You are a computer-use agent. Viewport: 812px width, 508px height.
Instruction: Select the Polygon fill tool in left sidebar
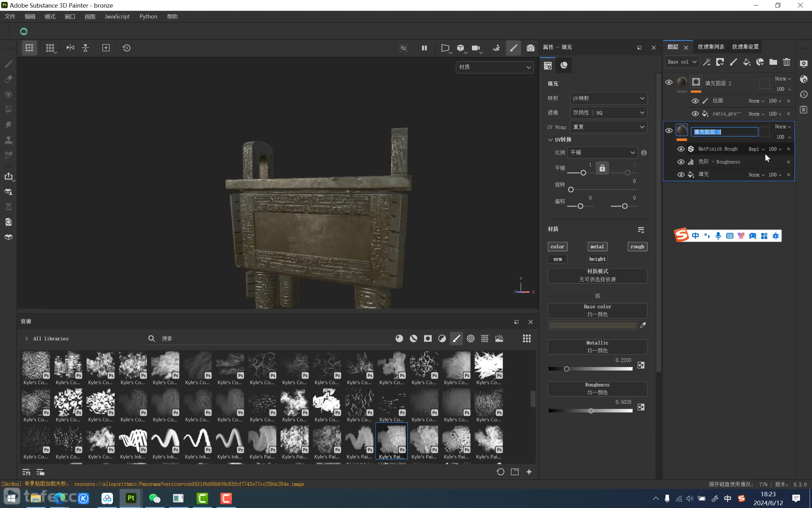(x=9, y=110)
